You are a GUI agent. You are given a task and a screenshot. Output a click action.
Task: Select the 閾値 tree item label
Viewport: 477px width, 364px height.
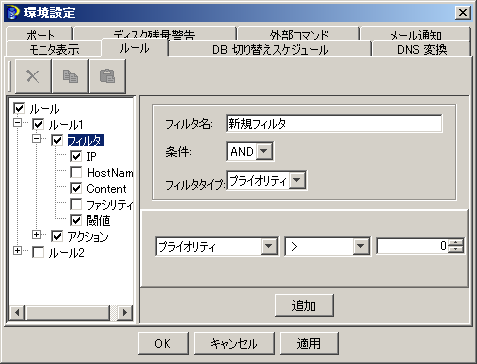98,220
